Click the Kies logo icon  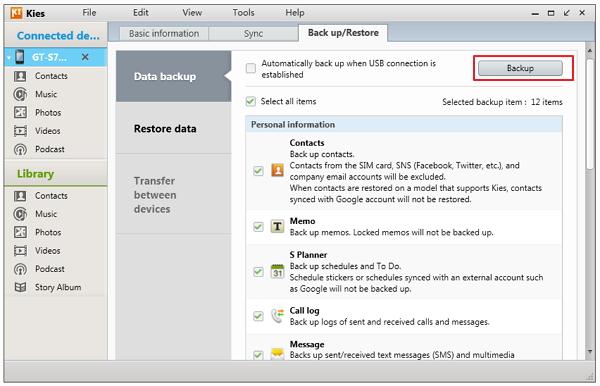(16, 13)
